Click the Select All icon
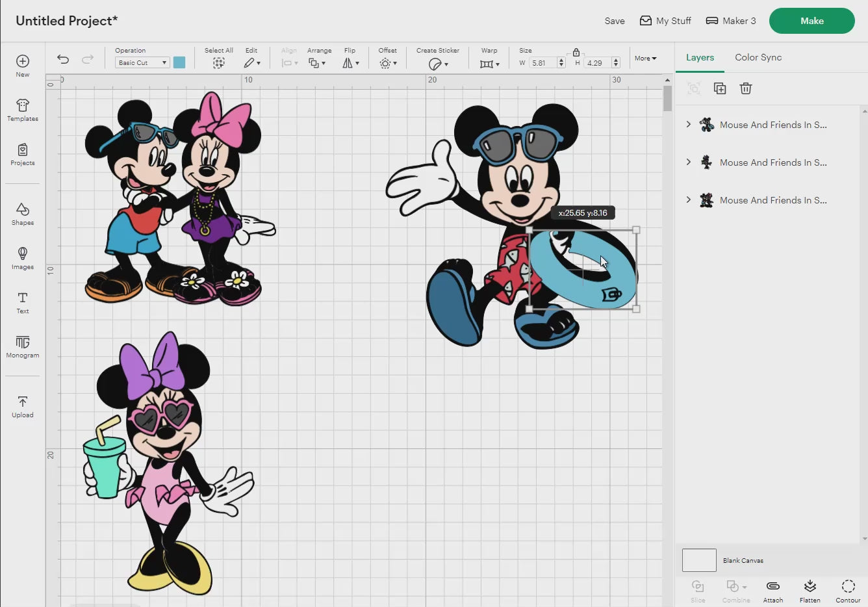The image size is (868, 607). [219, 63]
